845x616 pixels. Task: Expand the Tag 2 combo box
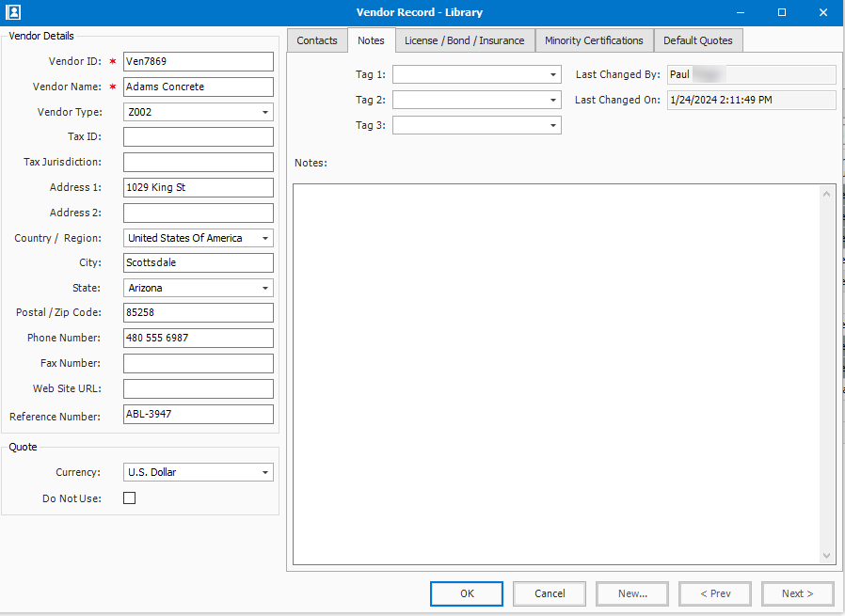coord(553,100)
